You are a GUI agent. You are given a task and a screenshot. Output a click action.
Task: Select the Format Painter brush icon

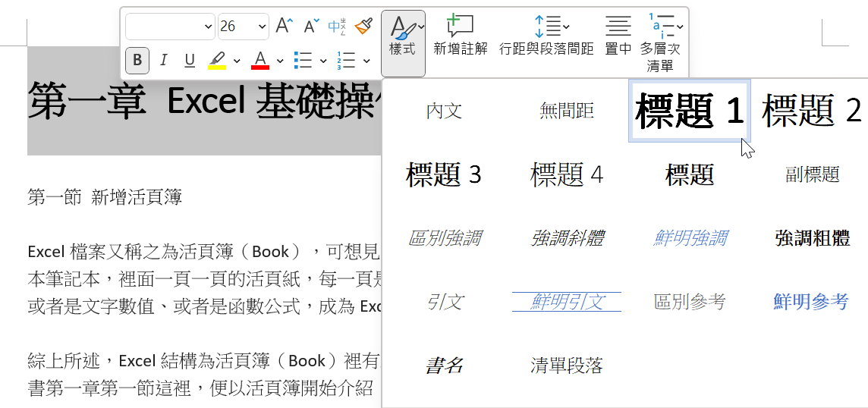point(363,26)
